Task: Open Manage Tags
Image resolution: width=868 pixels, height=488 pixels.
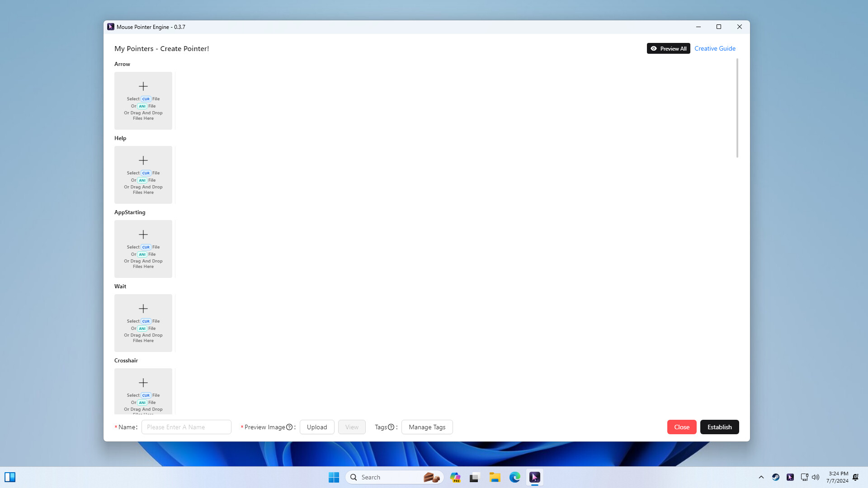Action: pyautogui.click(x=427, y=427)
